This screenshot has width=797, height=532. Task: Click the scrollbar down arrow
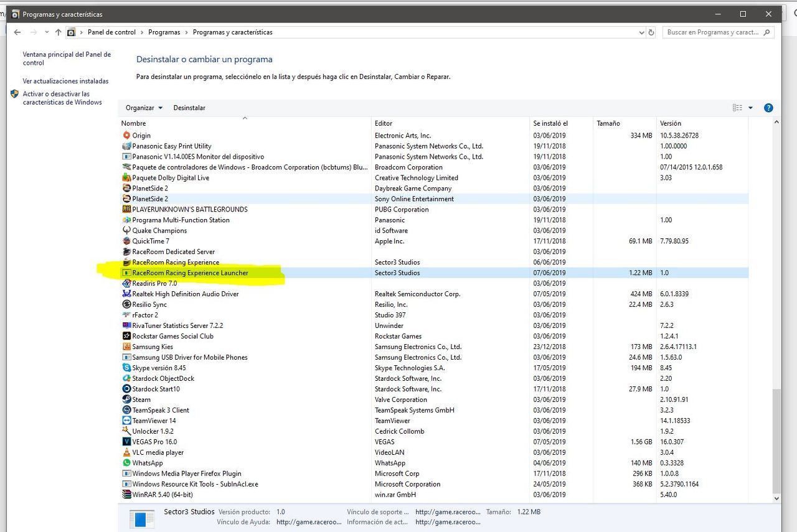[x=776, y=498]
